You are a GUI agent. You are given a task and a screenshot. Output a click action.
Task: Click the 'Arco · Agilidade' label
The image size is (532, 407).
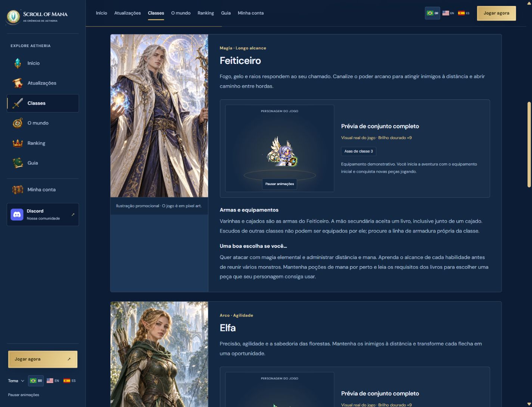[236, 315]
